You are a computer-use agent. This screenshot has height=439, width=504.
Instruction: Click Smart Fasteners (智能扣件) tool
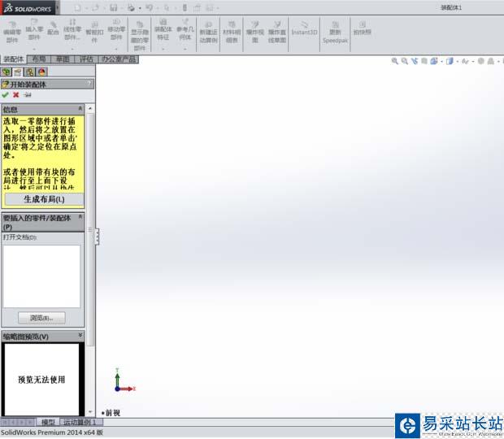[94, 33]
